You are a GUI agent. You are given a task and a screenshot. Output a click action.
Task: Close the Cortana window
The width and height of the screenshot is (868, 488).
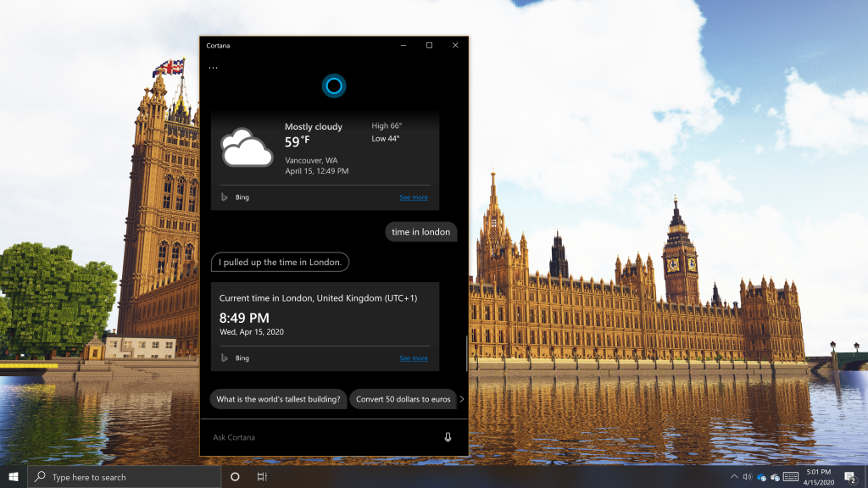[455, 46]
